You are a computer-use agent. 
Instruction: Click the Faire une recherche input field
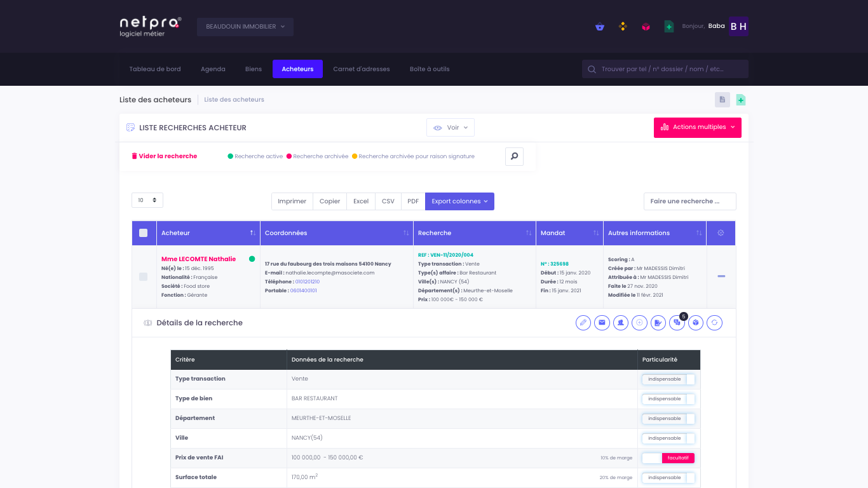pyautogui.click(x=689, y=201)
